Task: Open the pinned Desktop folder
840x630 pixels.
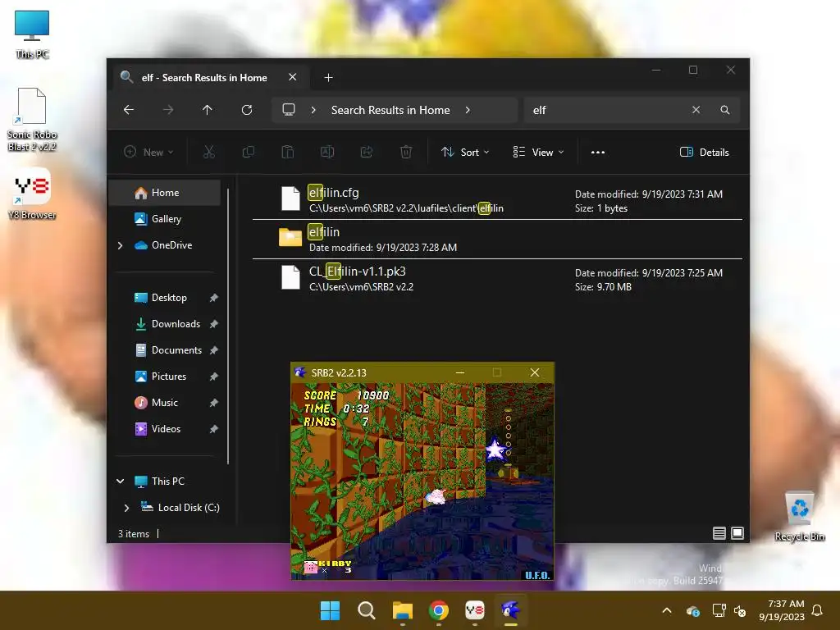Action: (x=169, y=297)
